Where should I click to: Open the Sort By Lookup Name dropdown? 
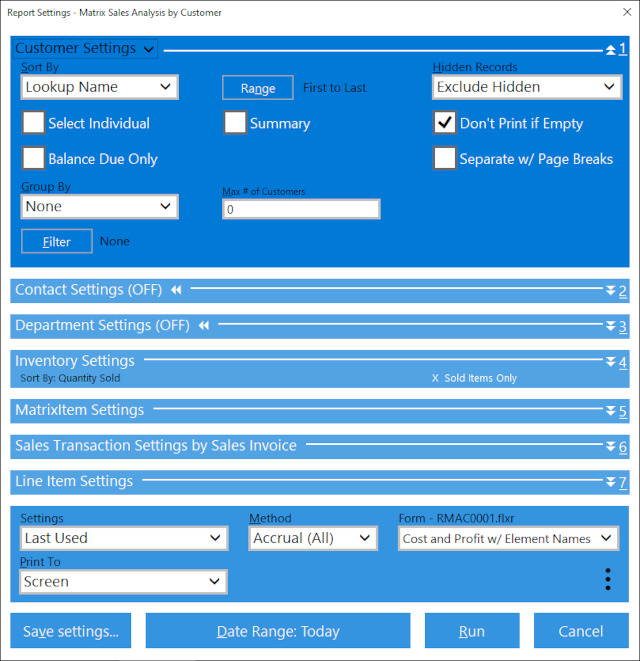[99, 87]
